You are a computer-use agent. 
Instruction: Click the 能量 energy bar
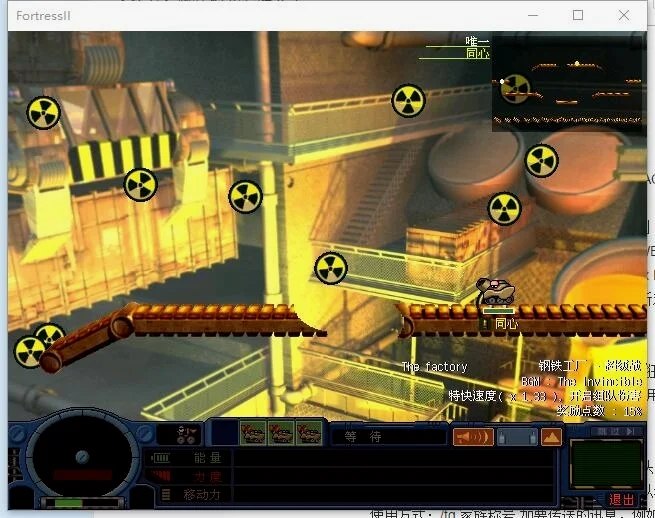point(393,458)
